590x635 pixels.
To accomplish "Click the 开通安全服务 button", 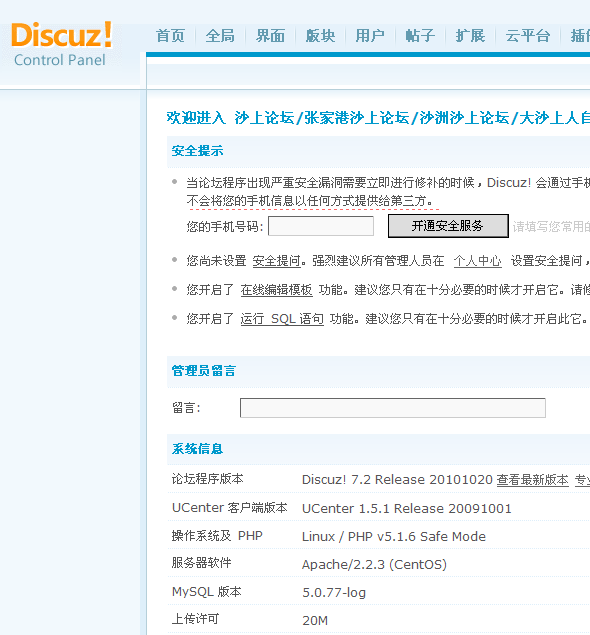I will coord(448,226).
